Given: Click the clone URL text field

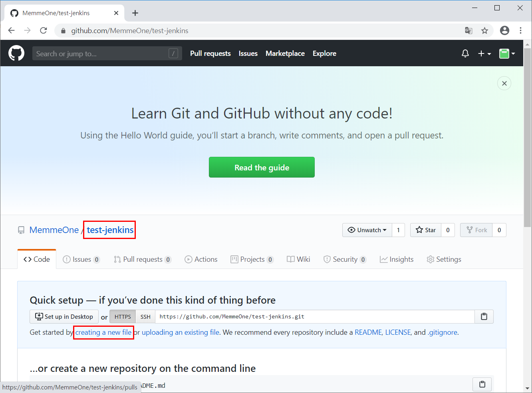Looking at the screenshot, I should tap(315, 316).
